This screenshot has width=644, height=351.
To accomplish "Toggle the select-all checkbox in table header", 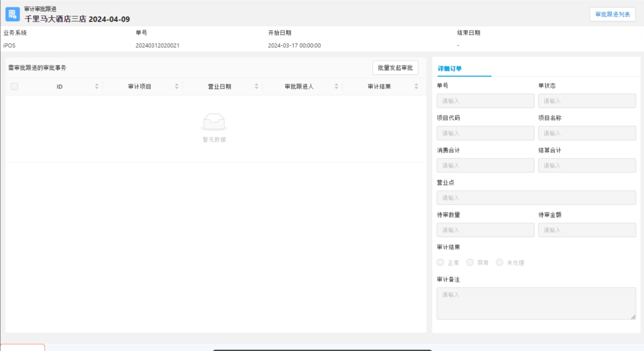I will [15, 87].
